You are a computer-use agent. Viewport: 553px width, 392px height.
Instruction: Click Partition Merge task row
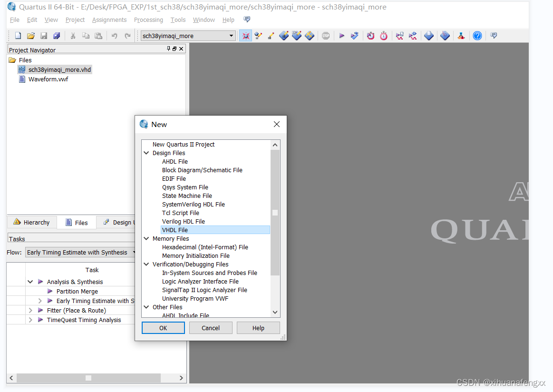coord(77,291)
